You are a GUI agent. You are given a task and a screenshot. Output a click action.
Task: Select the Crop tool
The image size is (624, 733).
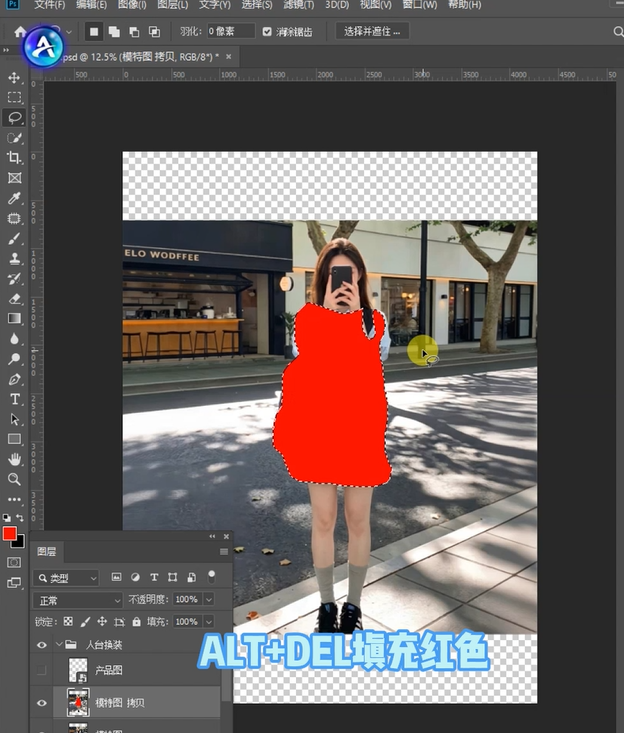coord(14,157)
